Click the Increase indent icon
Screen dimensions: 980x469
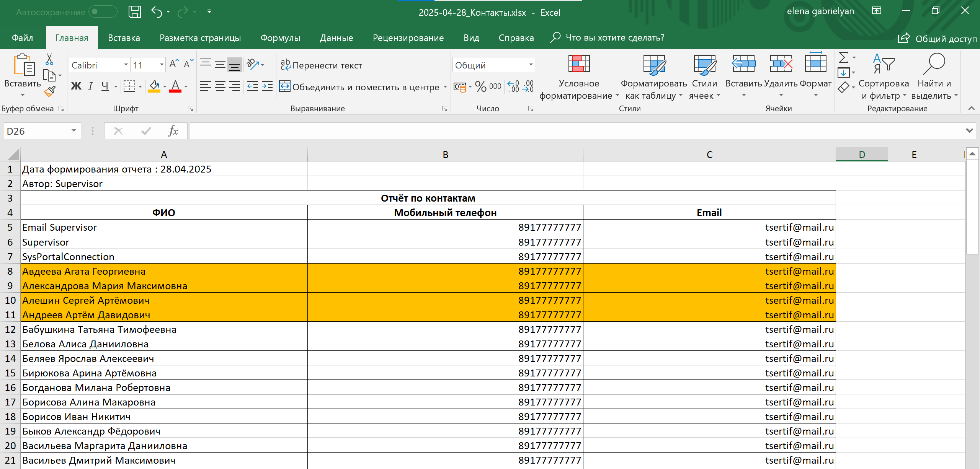pos(267,87)
